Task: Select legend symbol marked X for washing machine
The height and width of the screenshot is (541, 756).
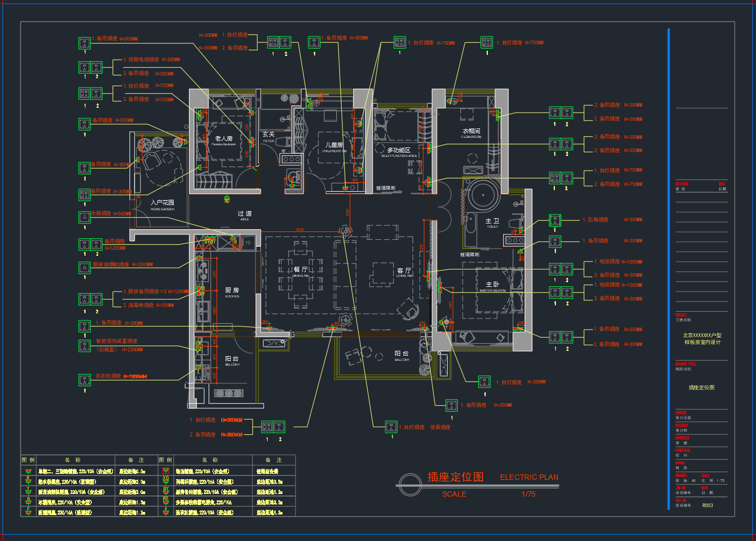Action: coord(166,511)
